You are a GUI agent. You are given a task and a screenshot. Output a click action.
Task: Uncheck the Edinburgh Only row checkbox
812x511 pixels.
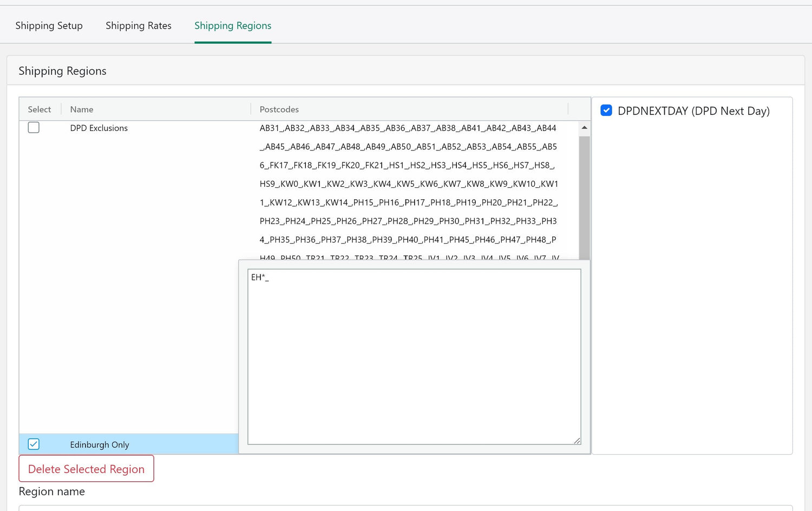34,444
